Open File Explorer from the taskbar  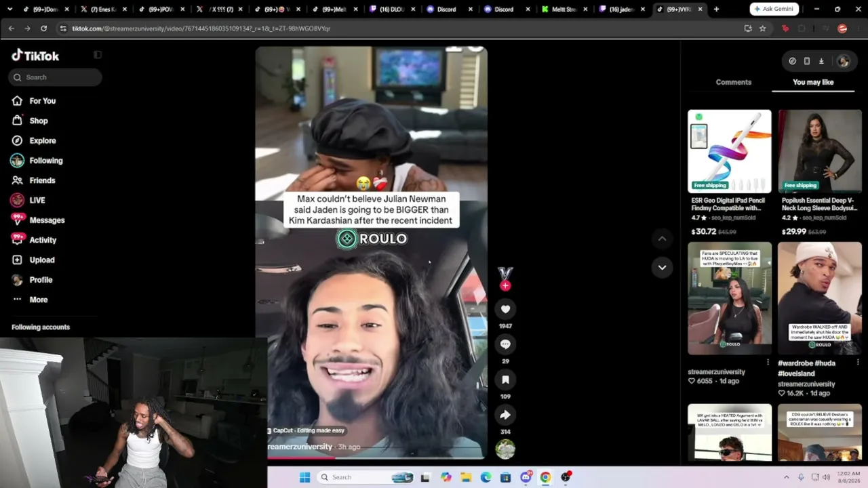pyautogui.click(x=466, y=477)
